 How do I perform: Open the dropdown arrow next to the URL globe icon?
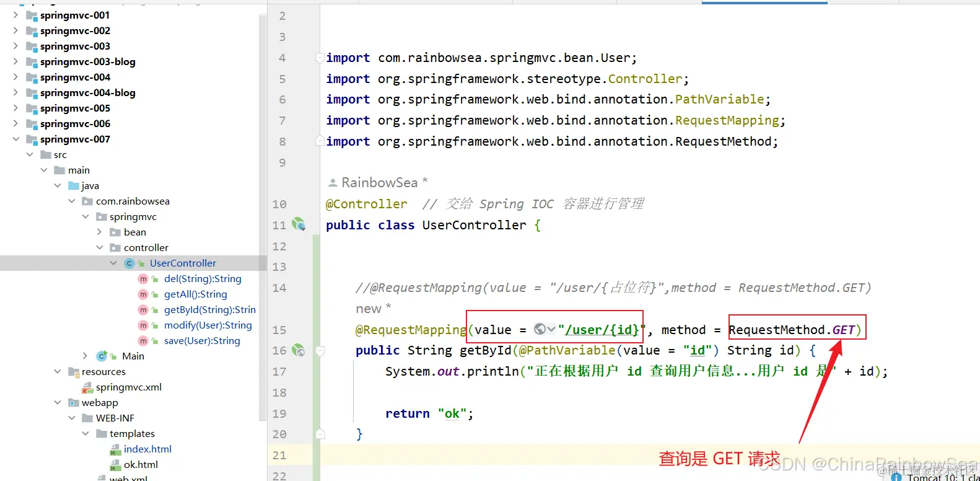551,329
